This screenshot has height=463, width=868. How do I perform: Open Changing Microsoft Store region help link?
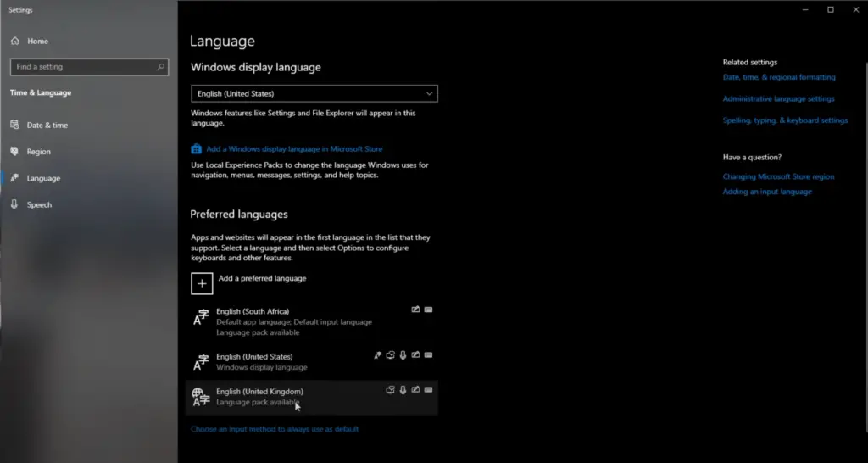778,176
